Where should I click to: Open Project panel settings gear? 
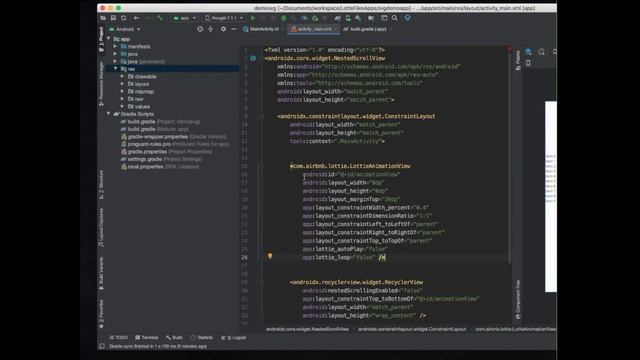[x=223, y=29]
